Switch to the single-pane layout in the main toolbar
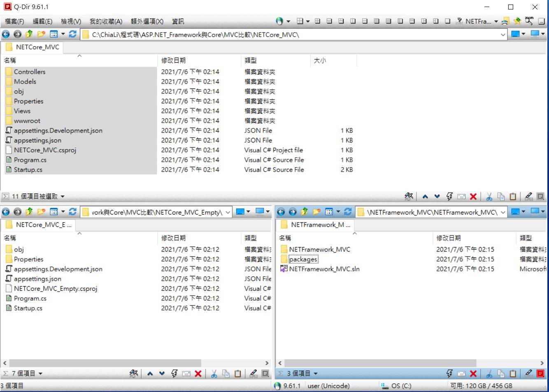Viewport: 549px width, 392px height. [x=447, y=21]
